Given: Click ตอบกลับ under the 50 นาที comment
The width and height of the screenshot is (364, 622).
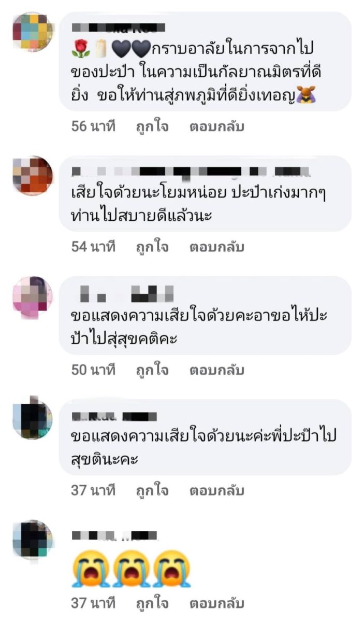Looking at the screenshot, I should click(x=216, y=370).
